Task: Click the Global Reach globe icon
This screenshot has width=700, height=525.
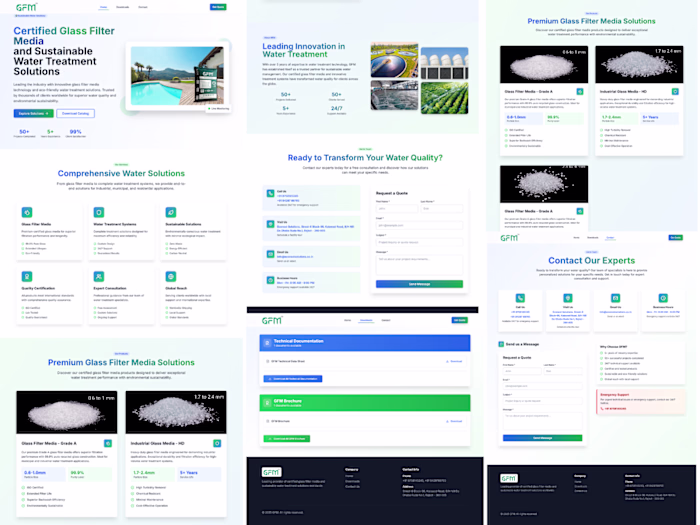Action: tap(171, 277)
